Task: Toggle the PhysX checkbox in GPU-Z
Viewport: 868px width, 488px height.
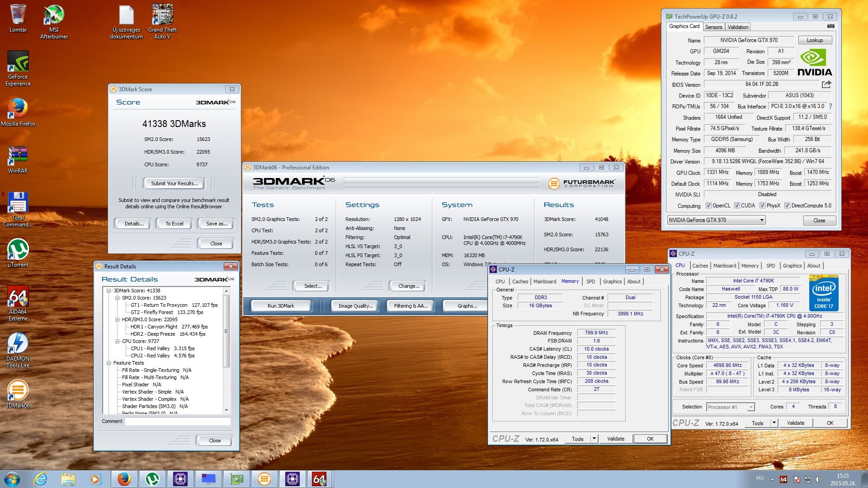Action: 762,206
